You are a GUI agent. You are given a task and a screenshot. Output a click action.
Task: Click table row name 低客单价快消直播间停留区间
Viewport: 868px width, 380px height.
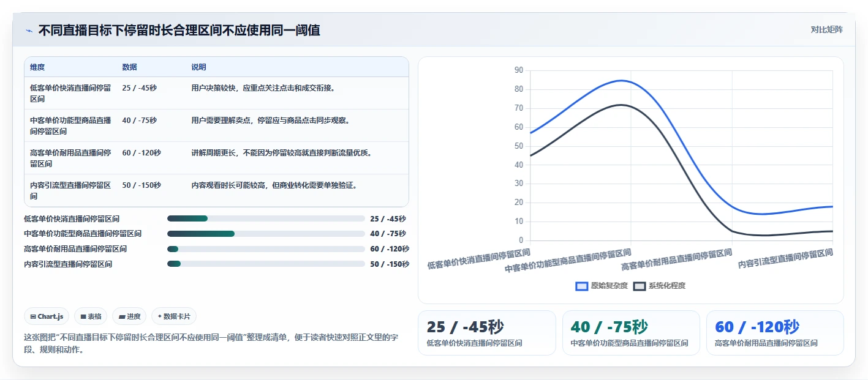70,93
